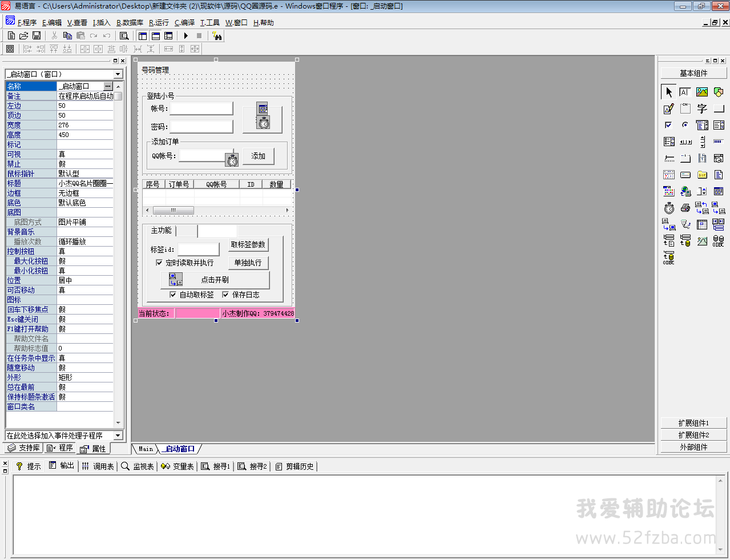The width and height of the screenshot is (730, 560).
Task: Click the binoculars help search icon
Action: [x=217, y=35]
